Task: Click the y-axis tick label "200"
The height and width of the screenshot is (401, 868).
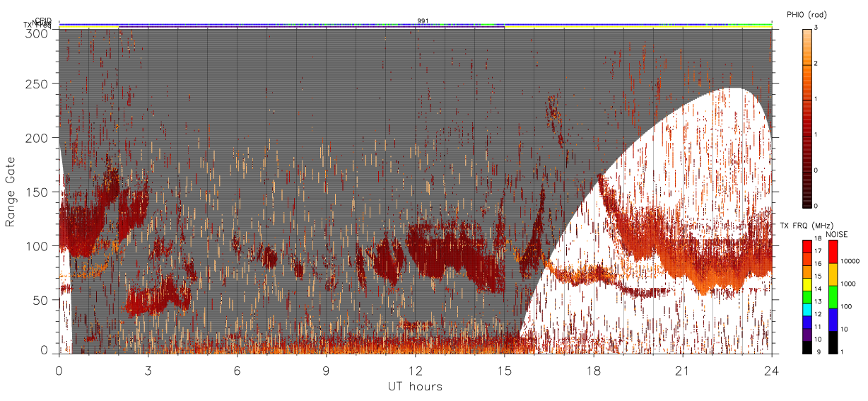Action: click(x=36, y=139)
